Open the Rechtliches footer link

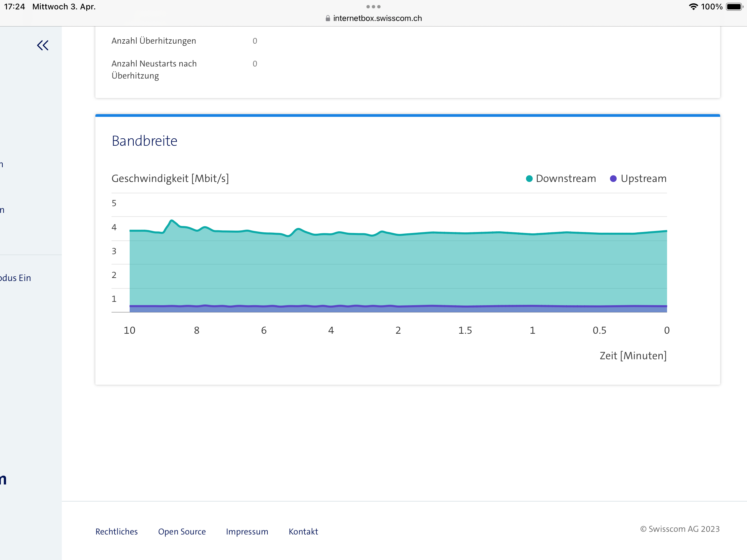tap(117, 531)
